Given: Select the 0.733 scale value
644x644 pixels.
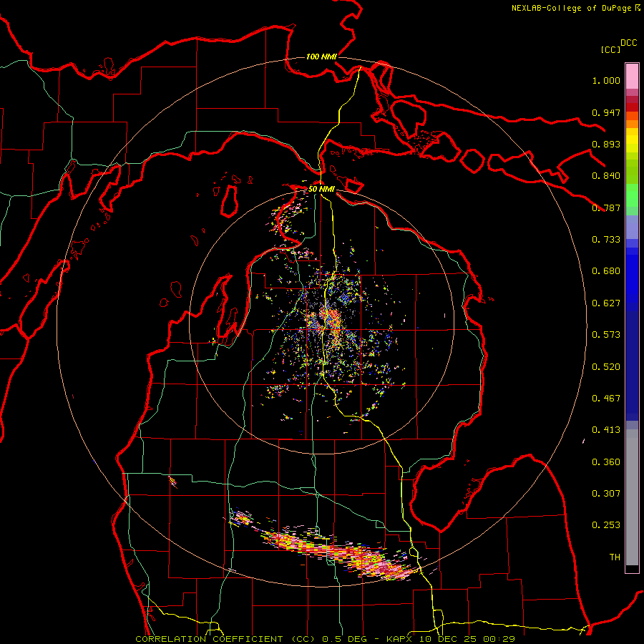Looking at the screenshot, I should pyautogui.click(x=606, y=240).
